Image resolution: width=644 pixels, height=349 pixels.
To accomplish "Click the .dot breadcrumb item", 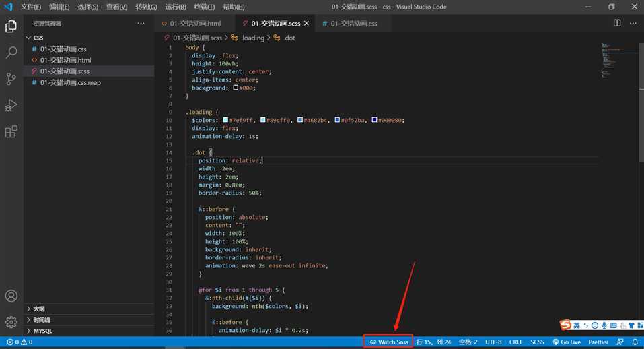I will click(284, 38).
